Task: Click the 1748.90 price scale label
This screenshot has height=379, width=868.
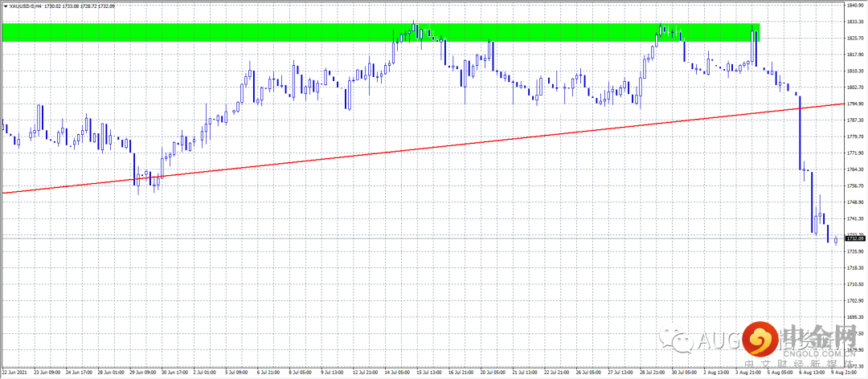Action: (x=856, y=202)
